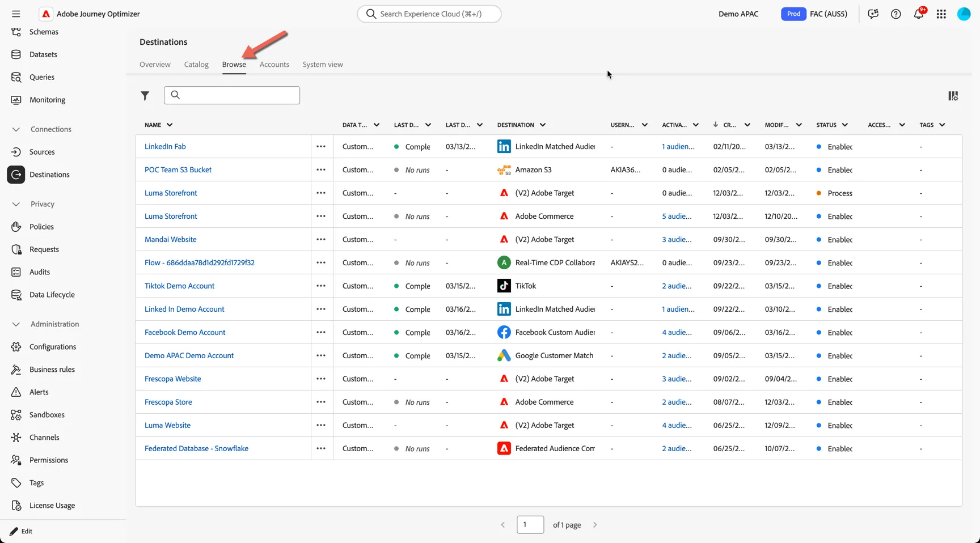The width and height of the screenshot is (980, 543).
Task: Open Sources in the sidebar
Action: 42,152
